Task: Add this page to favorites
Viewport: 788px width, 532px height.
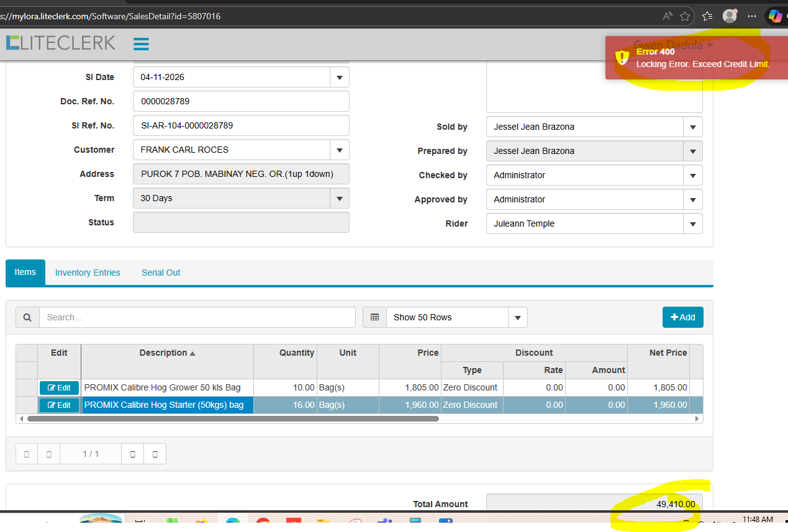Action: (x=685, y=16)
